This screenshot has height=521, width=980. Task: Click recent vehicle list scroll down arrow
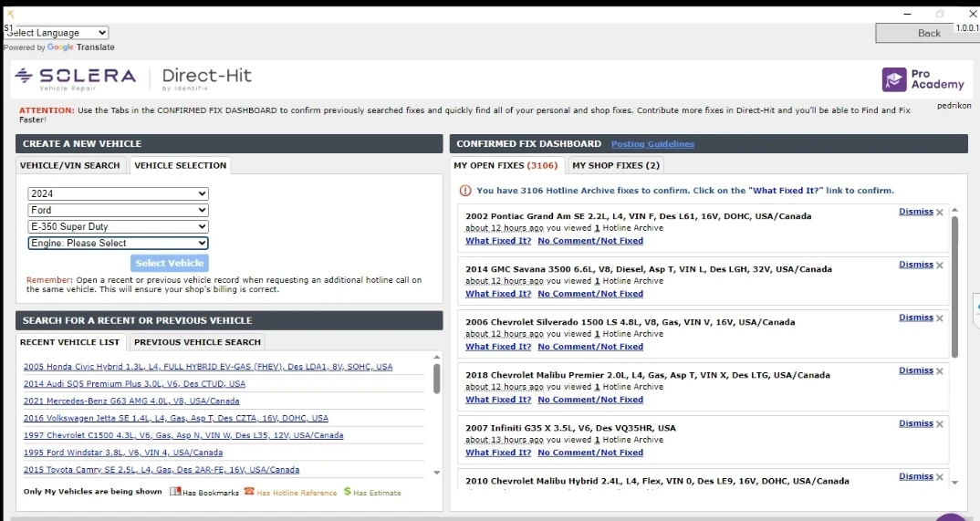pos(436,473)
